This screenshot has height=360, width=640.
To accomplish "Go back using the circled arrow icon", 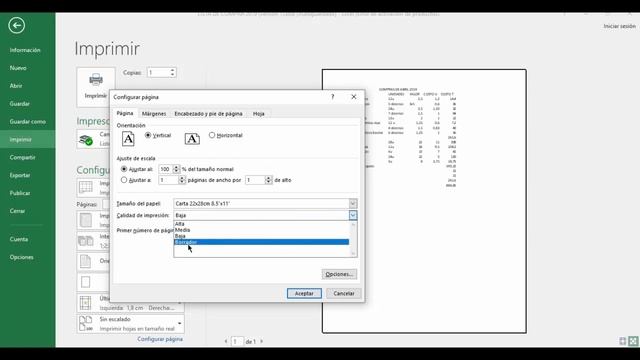I will click(16, 26).
